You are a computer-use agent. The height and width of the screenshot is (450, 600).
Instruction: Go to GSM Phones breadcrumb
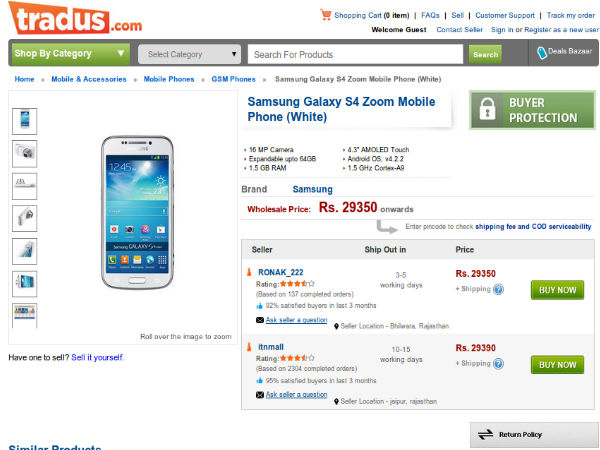pyautogui.click(x=234, y=78)
